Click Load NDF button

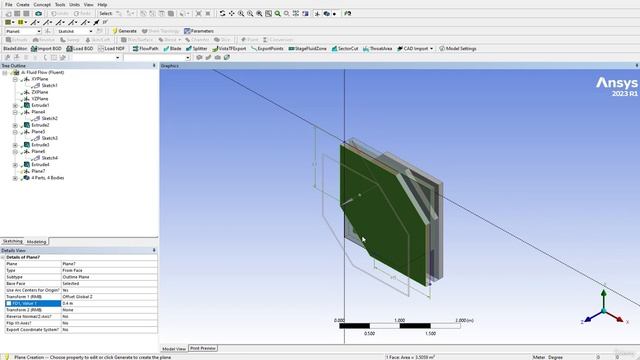111,49
